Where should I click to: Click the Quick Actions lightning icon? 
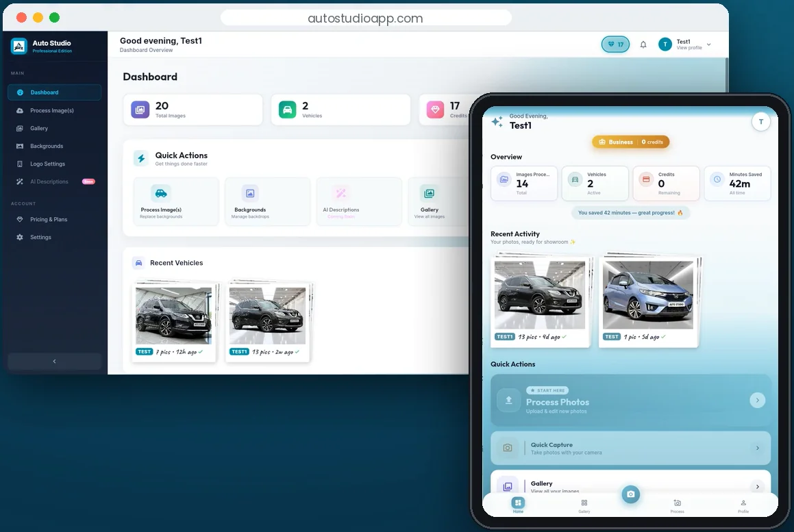[x=141, y=158]
